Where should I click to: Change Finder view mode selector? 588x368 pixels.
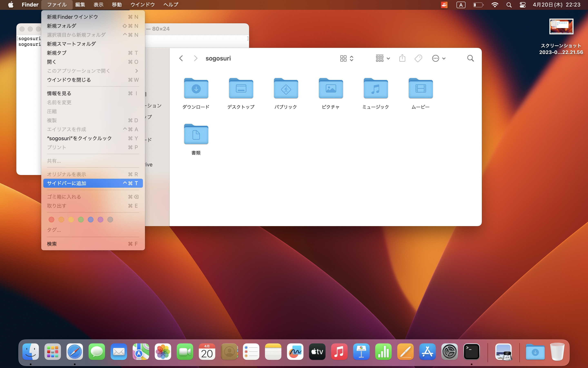pos(346,58)
